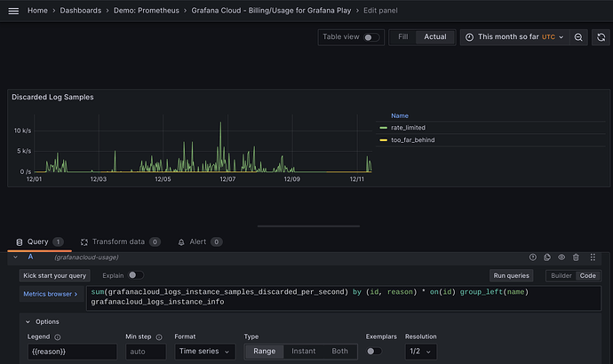Enable the Explain toggle
Viewport: 613px width, 364px height.
pos(136,276)
